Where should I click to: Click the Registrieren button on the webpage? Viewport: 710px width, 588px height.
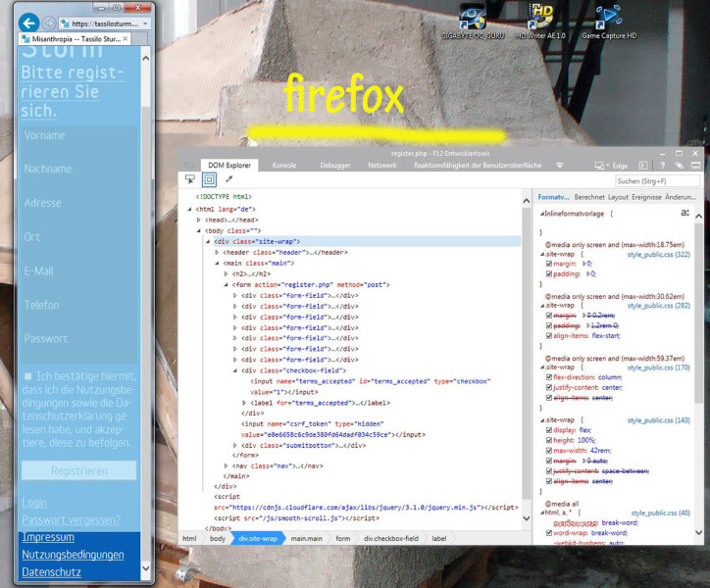[x=78, y=470]
